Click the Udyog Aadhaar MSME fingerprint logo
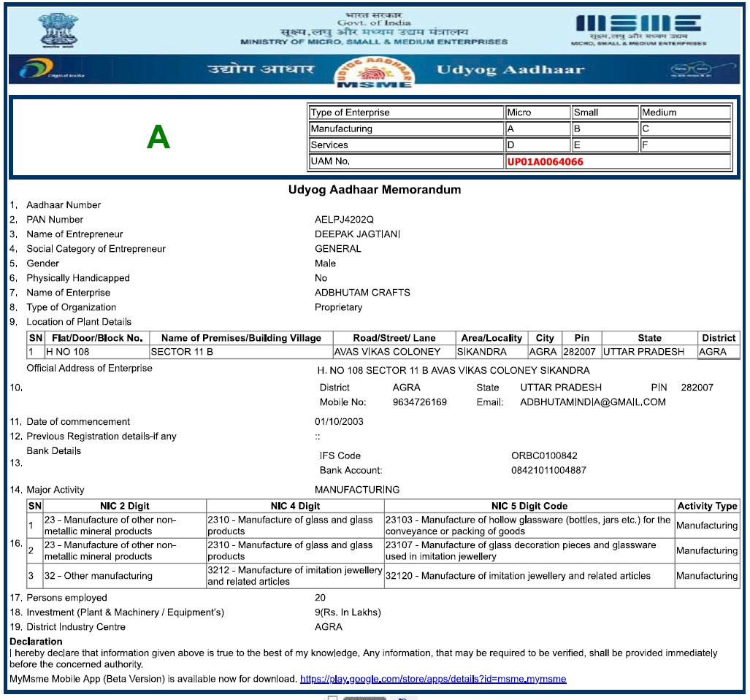 375,72
